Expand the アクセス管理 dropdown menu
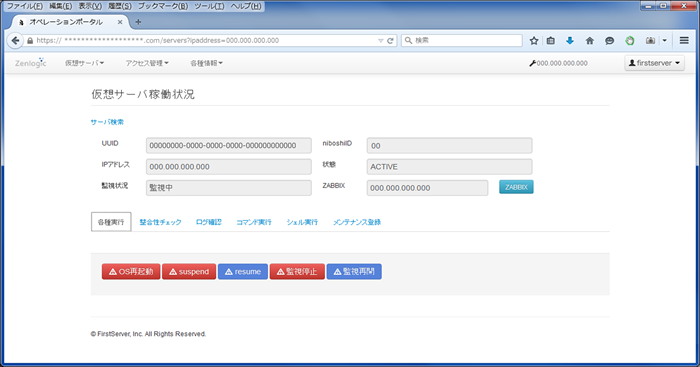Screen dimensions: 700x367 147,63
